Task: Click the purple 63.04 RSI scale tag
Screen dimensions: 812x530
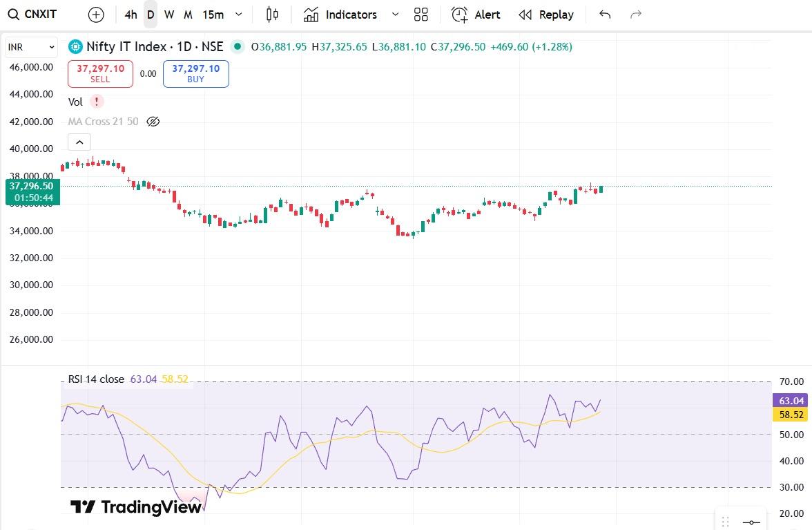Action: pos(790,401)
